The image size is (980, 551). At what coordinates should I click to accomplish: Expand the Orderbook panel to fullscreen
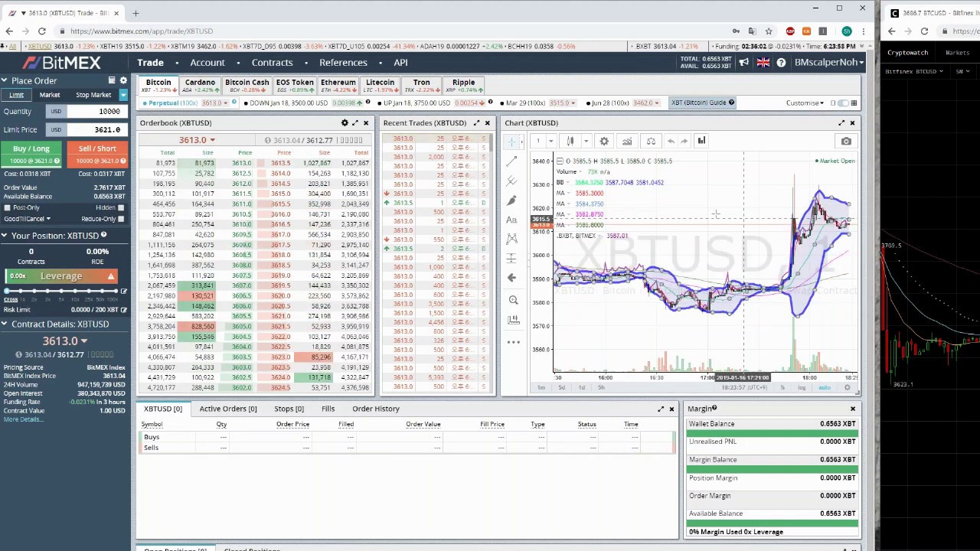point(355,122)
